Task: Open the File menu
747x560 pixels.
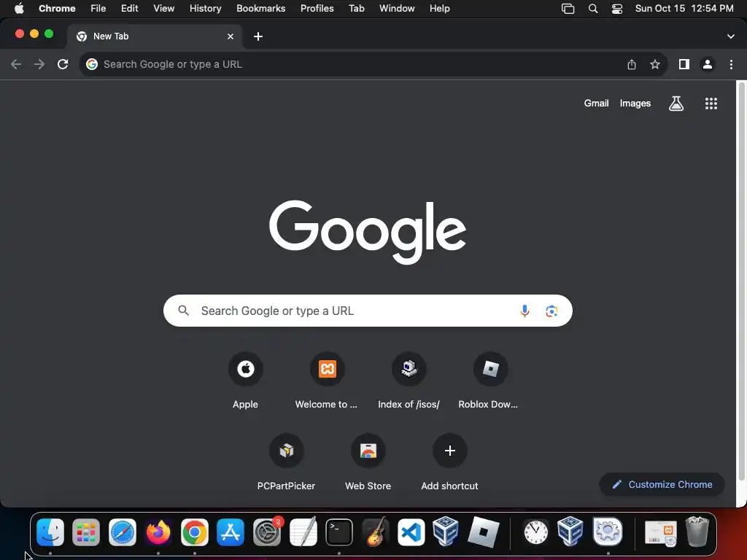Action: click(98, 9)
